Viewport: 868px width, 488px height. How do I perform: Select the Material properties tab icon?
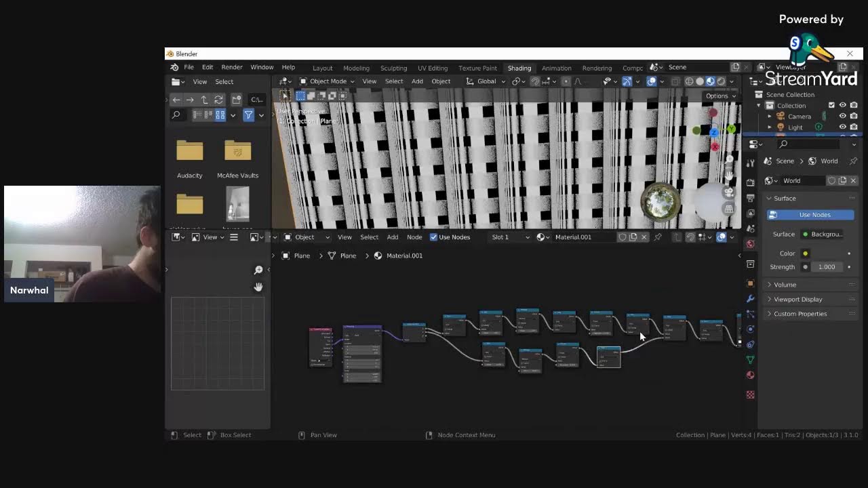click(x=750, y=375)
